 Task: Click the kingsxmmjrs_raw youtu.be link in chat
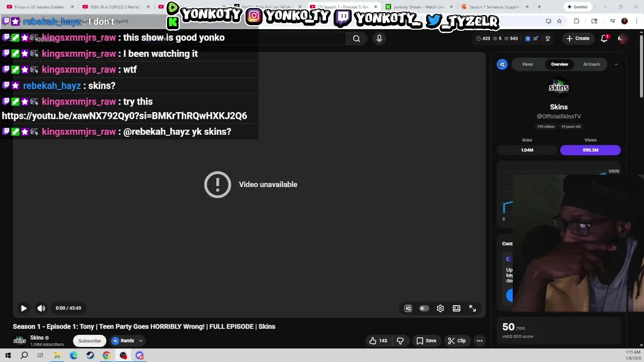click(124, 116)
